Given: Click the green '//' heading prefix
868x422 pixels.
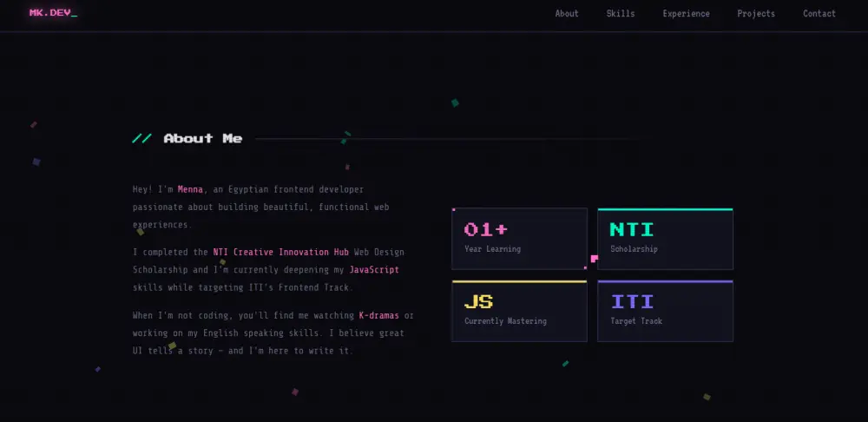Looking at the screenshot, I should [141, 138].
